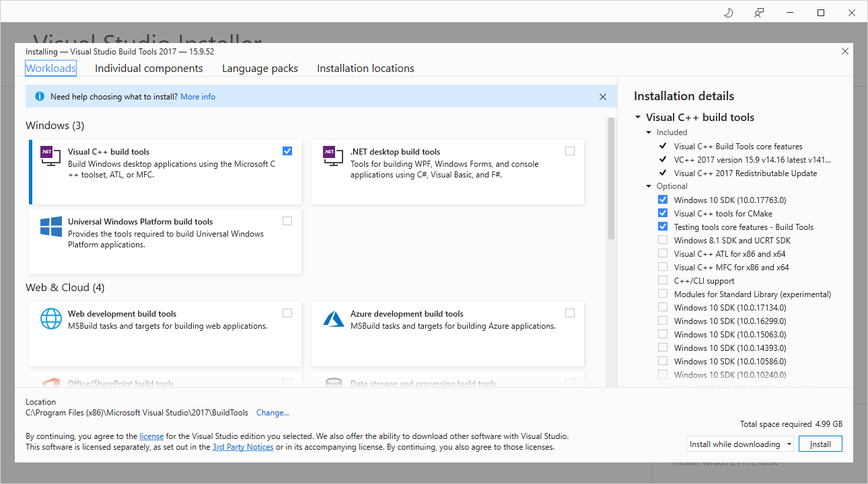Viewport: 868px width, 484px height.
Task: Toggle the night mode moon icon in title bar
Action: point(729,13)
